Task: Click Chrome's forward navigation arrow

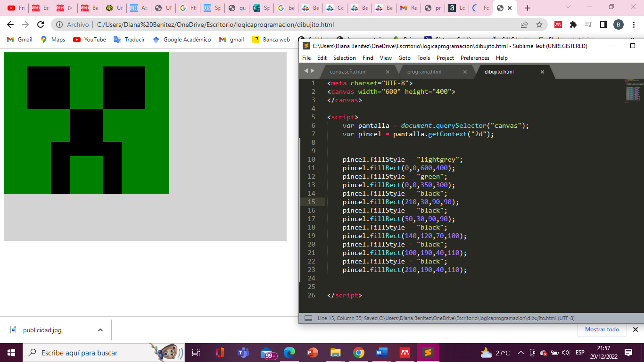Action: pyautogui.click(x=25, y=25)
